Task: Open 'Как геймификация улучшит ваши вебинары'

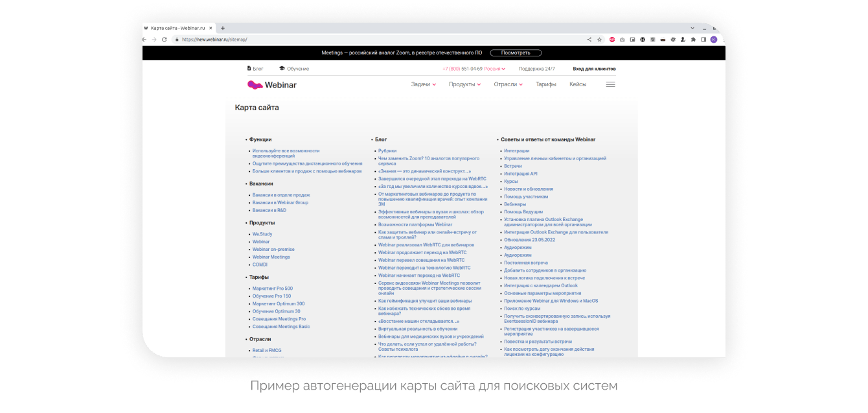Action: pos(425,301)
